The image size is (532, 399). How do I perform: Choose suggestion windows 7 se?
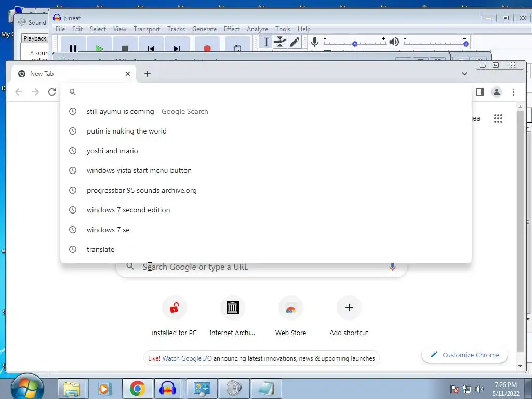pyautogui.click(x=265, y=229)
